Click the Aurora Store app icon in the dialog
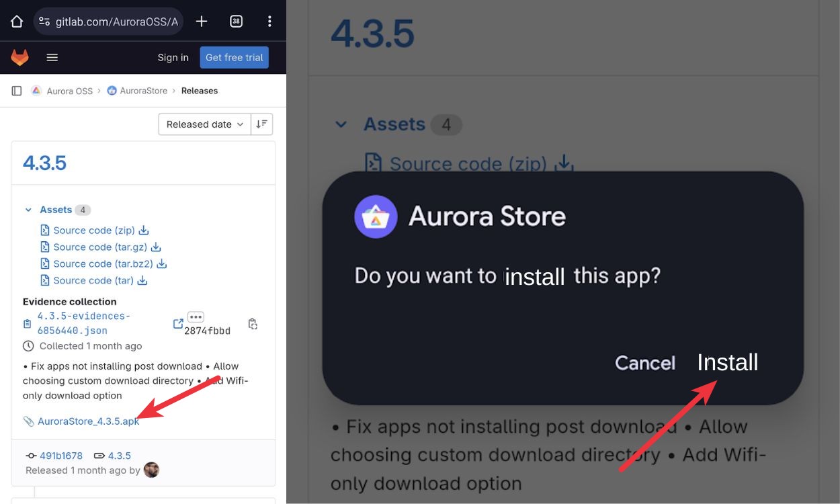Viewport: 840px width, 504px height. pos(376,216)
